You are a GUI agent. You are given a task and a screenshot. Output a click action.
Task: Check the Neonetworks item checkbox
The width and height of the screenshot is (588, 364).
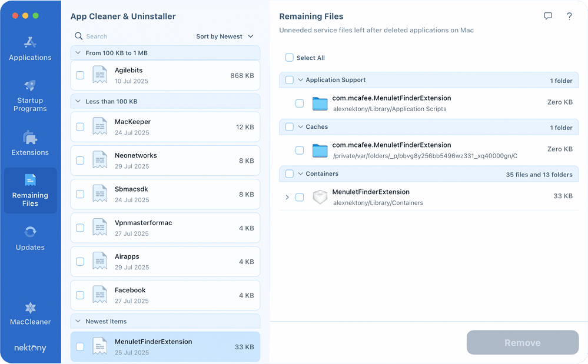pyautogui.click(x=80, y=161)
